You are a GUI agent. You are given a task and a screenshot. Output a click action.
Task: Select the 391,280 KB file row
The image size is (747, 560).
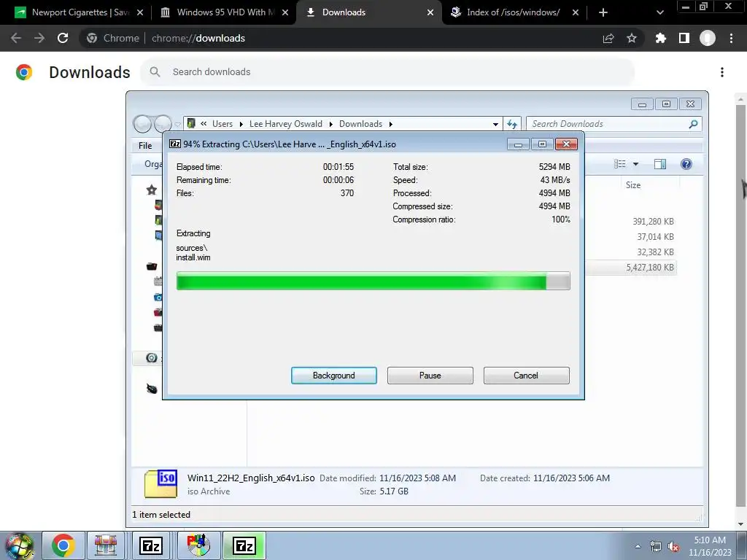pos(631,222)
